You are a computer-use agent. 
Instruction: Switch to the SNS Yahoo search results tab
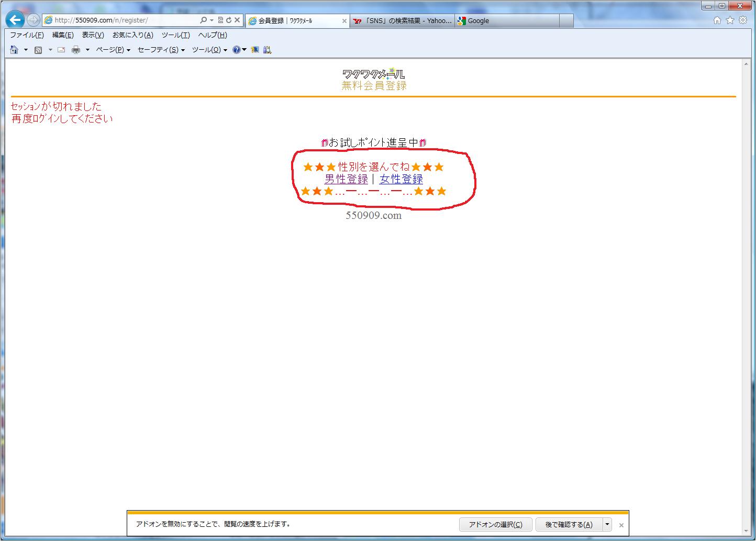[402, 21]
